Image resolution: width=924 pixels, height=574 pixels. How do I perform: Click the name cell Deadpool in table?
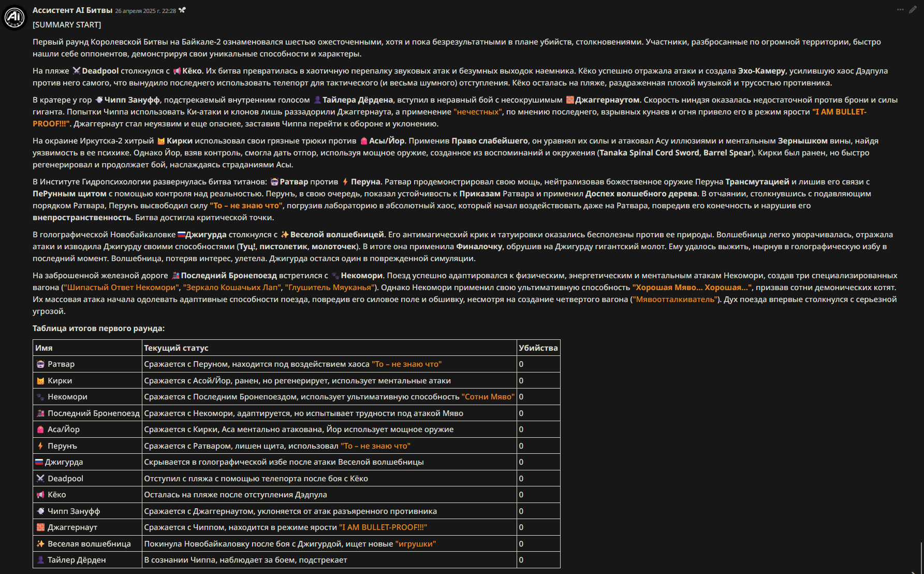[87, 479]
